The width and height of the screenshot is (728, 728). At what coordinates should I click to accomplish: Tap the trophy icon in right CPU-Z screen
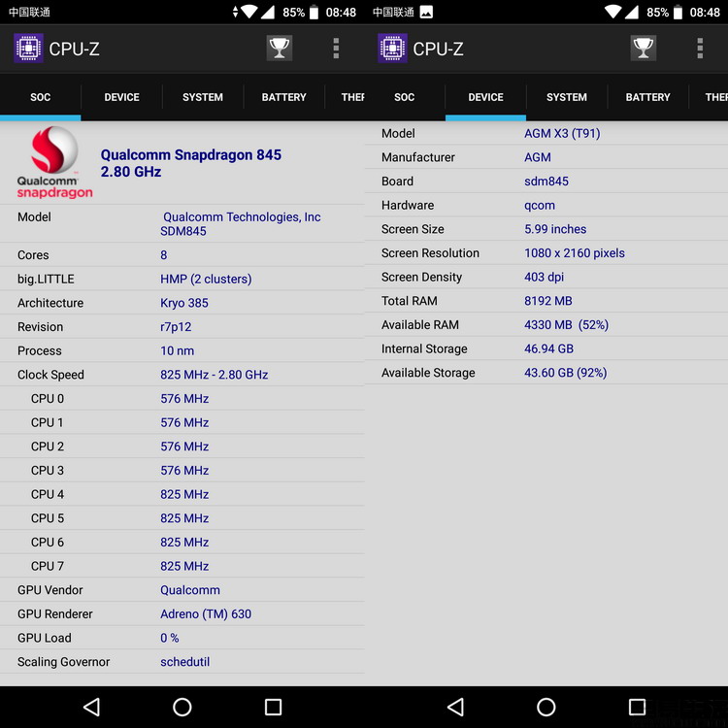tap(643, 48)
